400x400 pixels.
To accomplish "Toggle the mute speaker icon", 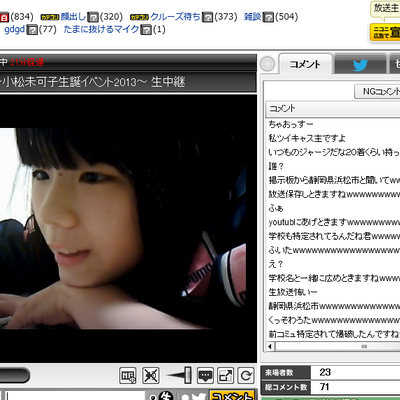I will 151,376.
